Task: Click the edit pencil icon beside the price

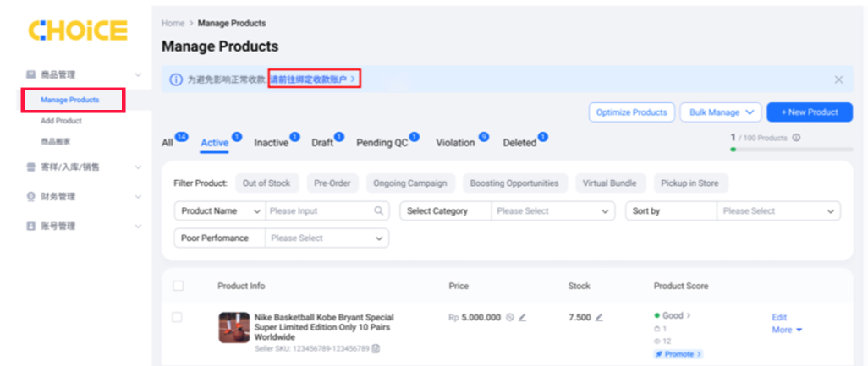Action: (x=522, y=318)
